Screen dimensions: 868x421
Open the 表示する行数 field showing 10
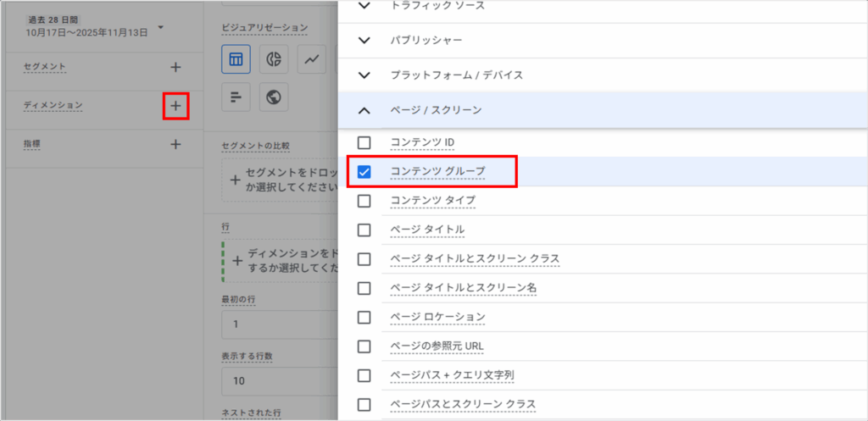pos(278,380)
